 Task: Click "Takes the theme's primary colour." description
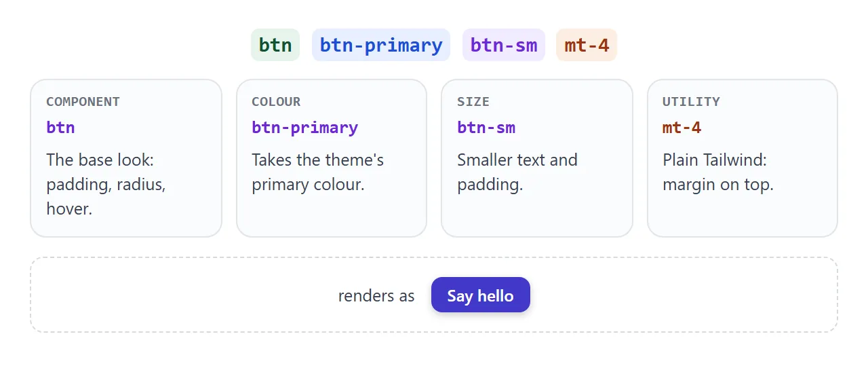(x=317, y=172)
